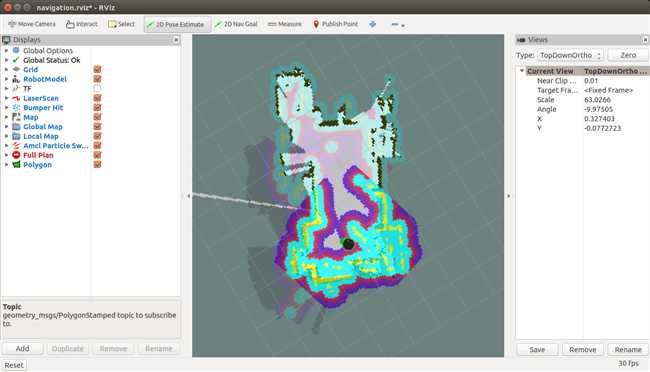Select the Amcl Particle Swarm display
This screenshot has height=372, width=650.
point(56,146)
